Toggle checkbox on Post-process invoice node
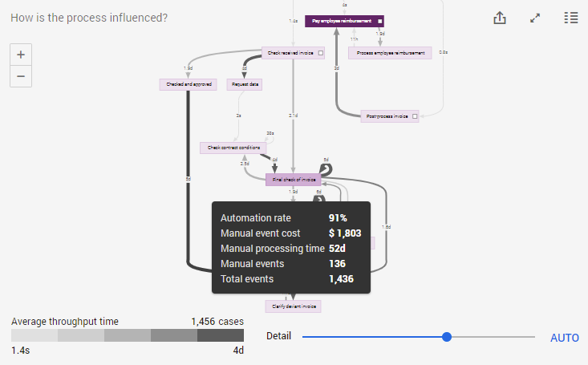588x365 pixels. click(416, 116)
